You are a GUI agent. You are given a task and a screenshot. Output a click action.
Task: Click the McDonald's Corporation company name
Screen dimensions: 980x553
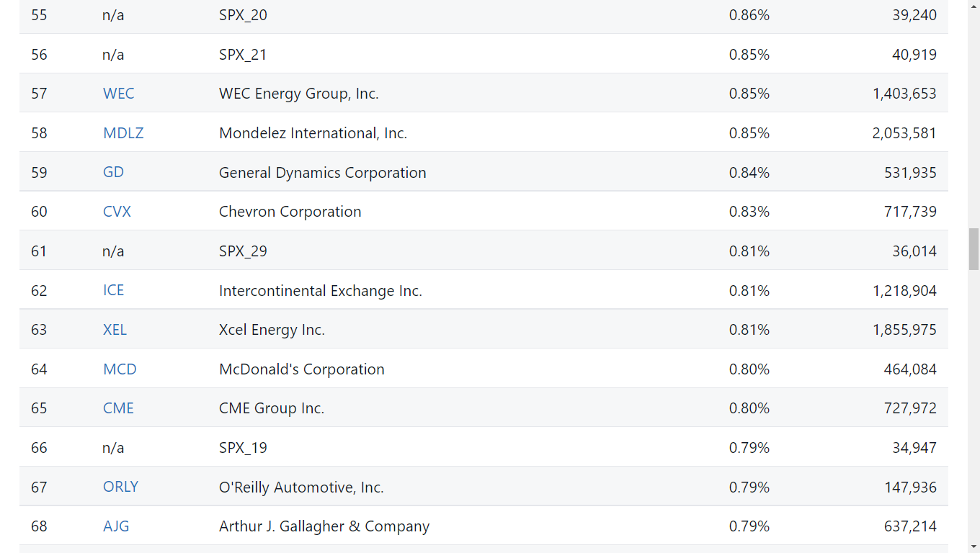tap(302, 369)
